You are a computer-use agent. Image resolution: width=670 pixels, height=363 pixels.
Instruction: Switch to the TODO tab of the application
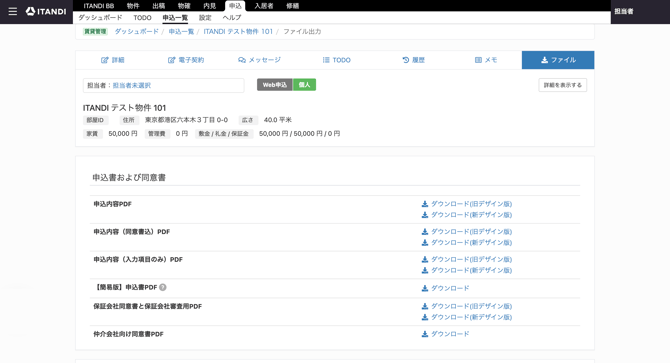(x=336, y=60)
